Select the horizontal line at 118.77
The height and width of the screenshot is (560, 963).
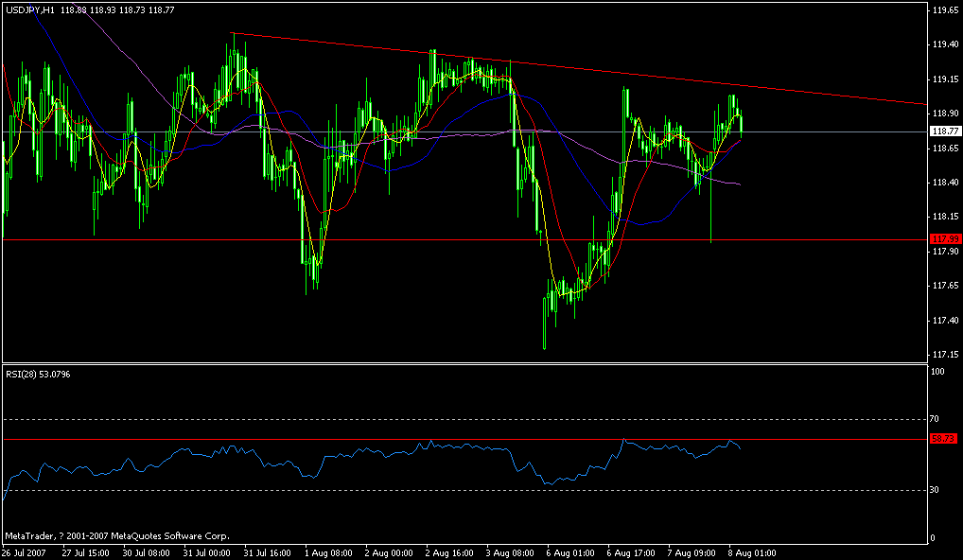coord(378,129)
